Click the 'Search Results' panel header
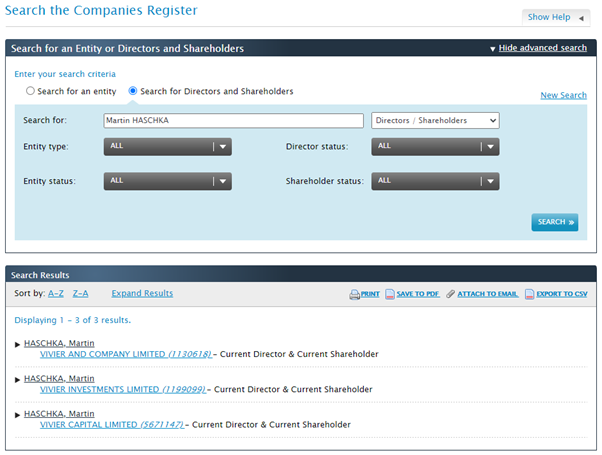 tap(301, 275)
